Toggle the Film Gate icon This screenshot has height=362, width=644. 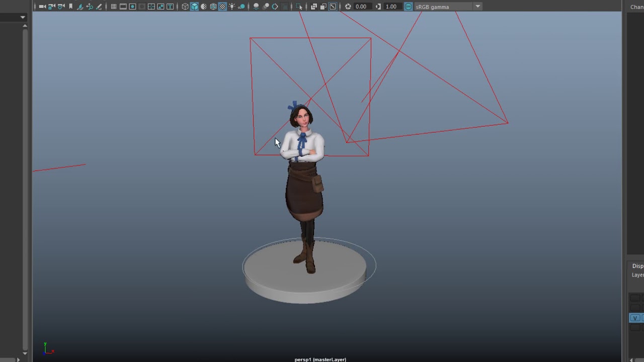tap(123, 7)
